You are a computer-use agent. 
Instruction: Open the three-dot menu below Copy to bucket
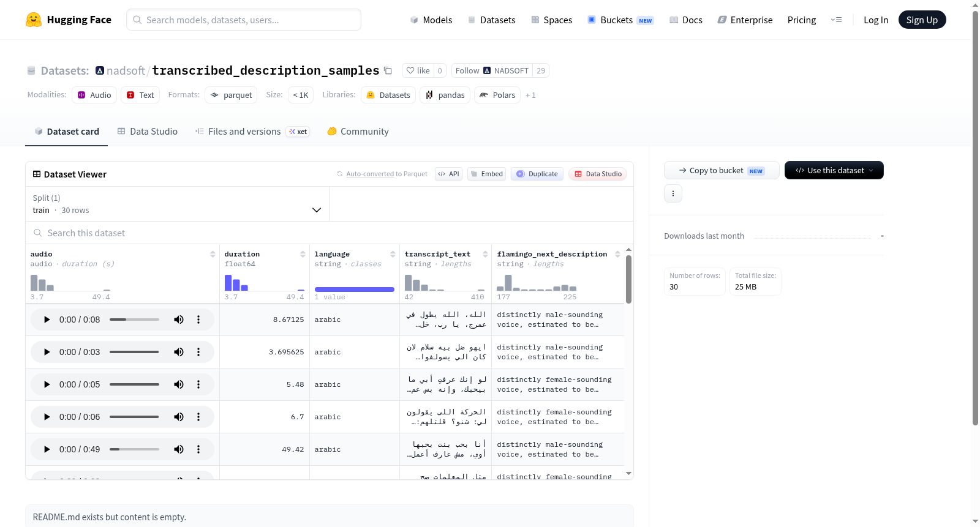(673, 193)
